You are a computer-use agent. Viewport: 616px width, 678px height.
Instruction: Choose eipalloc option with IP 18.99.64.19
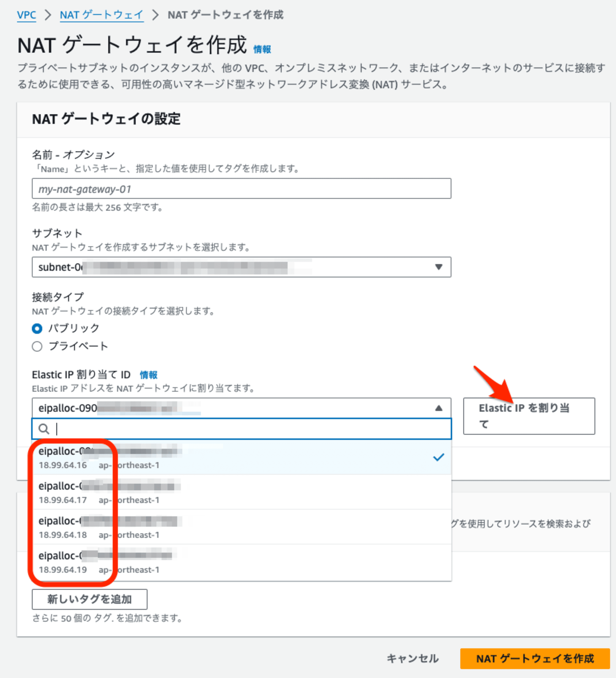point(241,562)
